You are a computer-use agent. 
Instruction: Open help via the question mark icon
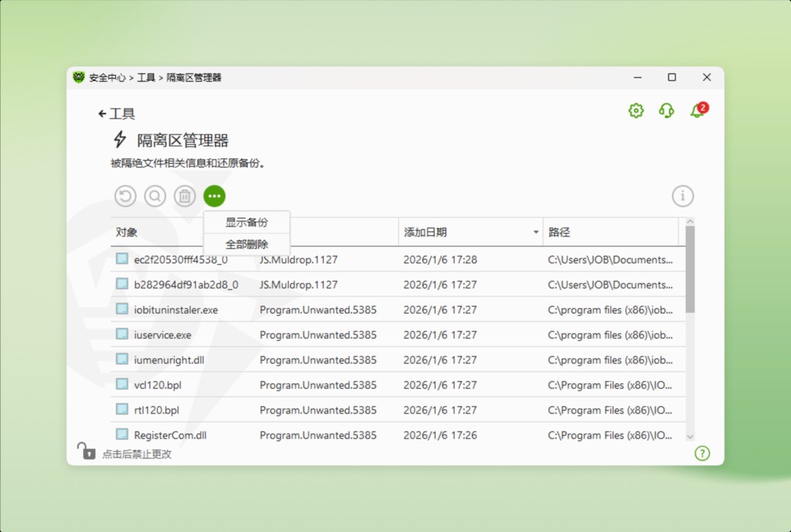coord(702,453)
